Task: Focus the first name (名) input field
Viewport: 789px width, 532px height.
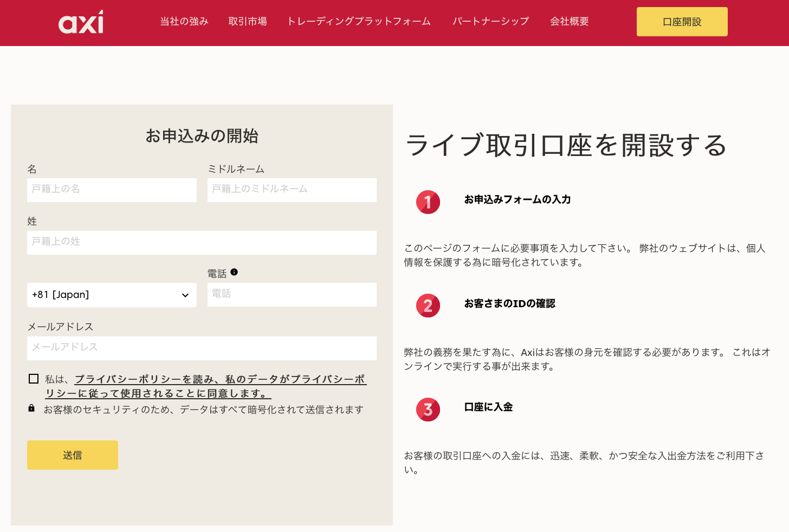Action: [112, 190]
